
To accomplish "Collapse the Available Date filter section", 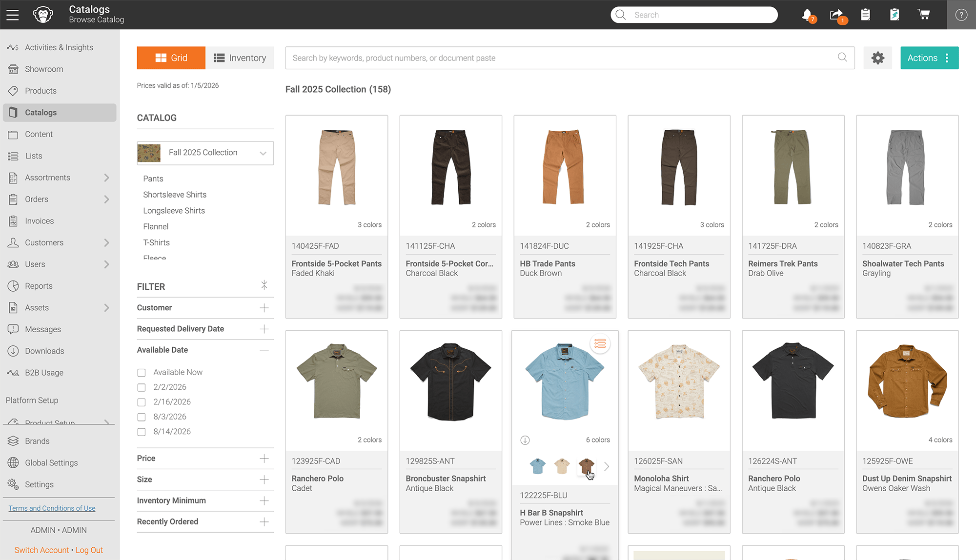I will click(264, 350).
